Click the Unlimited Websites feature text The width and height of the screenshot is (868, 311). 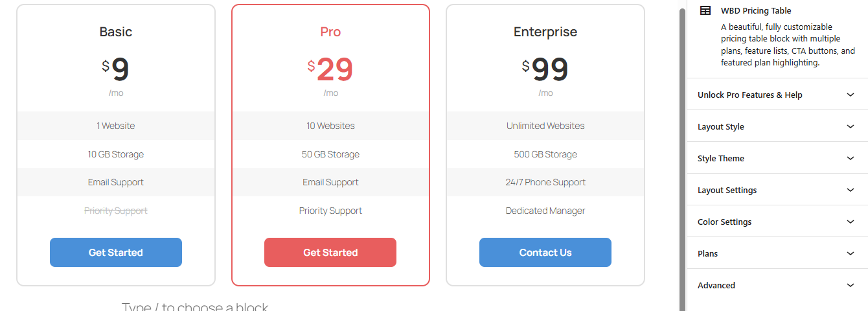coord(545,126)
